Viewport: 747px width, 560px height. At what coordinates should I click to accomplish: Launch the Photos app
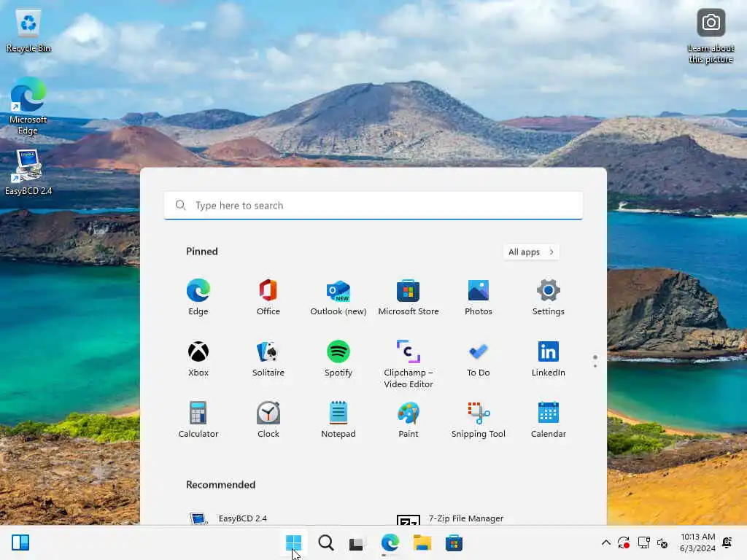coord(479,297)
